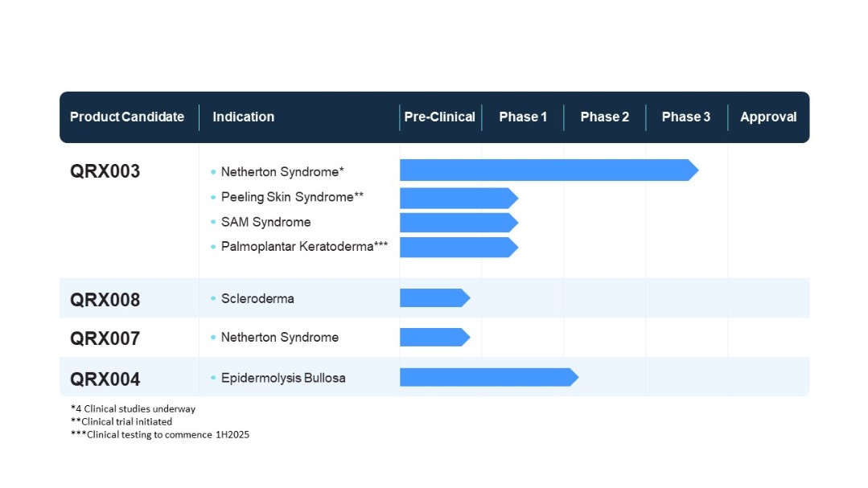Click the QRX007 product label

point(105,338)
